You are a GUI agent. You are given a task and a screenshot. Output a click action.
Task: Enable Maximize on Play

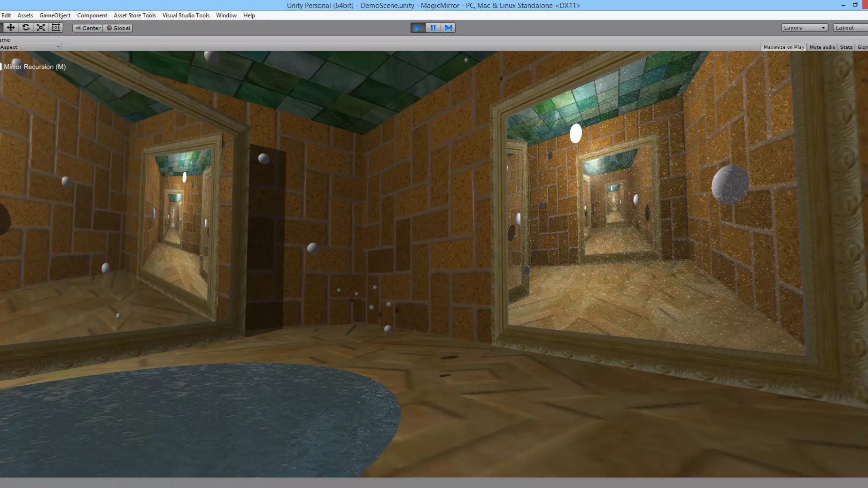point(783,47)
